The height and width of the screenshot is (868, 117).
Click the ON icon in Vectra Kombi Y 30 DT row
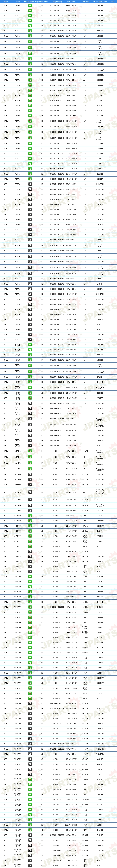pos(30,860)
